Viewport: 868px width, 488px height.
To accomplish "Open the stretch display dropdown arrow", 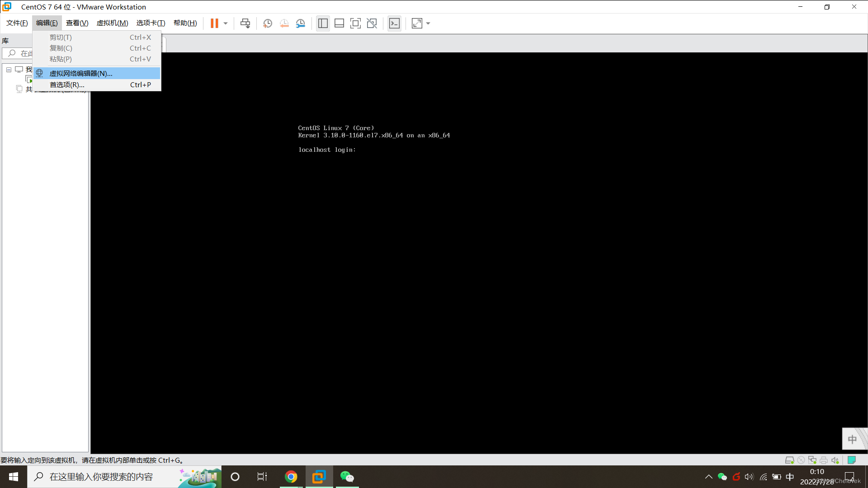I will pyautogui.click(x=428, y=23).
